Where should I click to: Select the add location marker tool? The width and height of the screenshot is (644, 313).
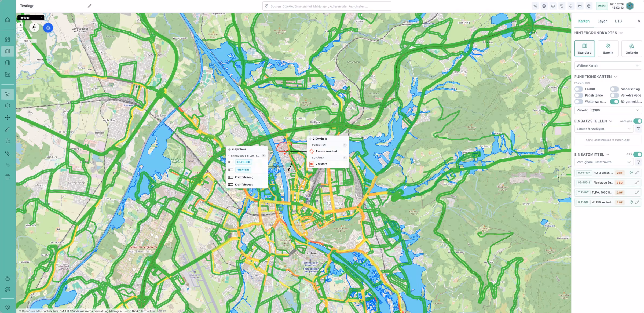8,141
